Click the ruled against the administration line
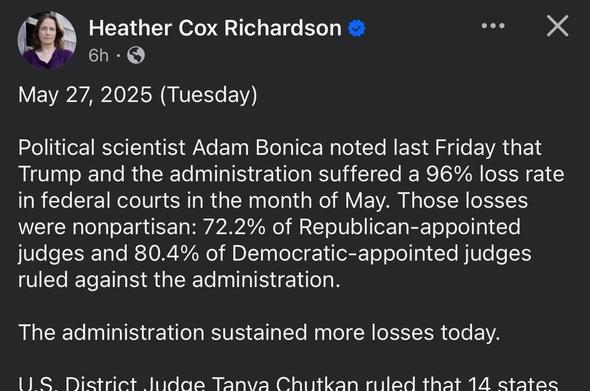 point(179,280)
